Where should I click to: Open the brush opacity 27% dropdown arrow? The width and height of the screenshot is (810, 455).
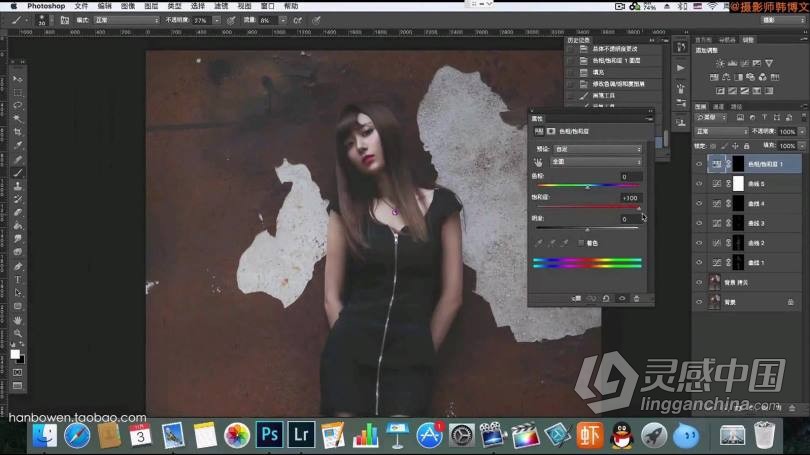pyautogui.click(x=217, y=20)
